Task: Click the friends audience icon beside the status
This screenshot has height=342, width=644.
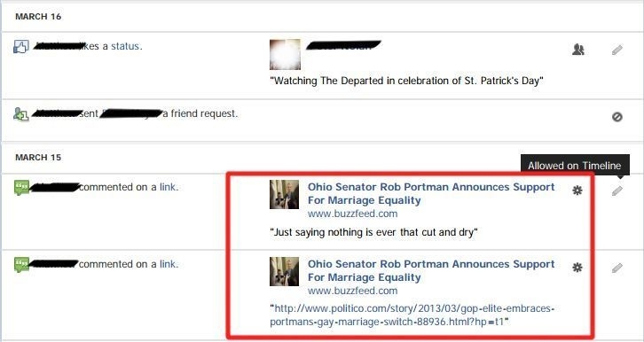Action: tap(577, 50)
